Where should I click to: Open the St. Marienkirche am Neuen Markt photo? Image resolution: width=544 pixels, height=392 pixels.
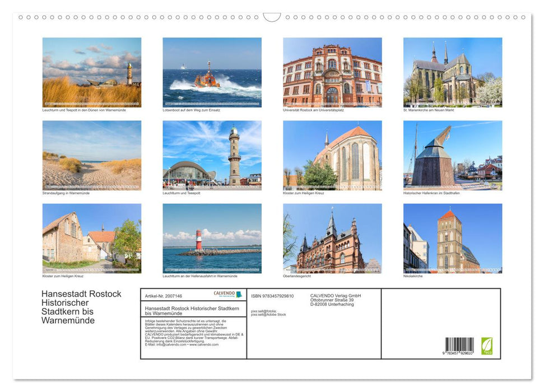tap(452, 72)
